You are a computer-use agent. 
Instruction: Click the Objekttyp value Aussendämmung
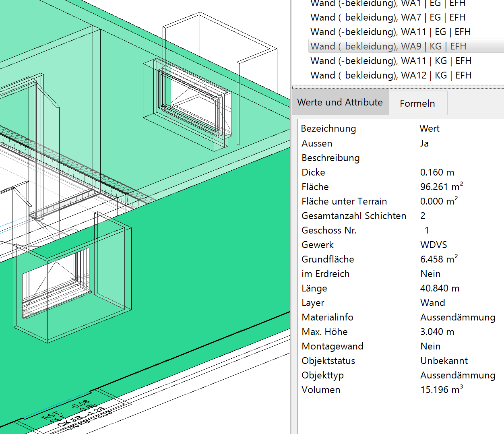point(458,375)
